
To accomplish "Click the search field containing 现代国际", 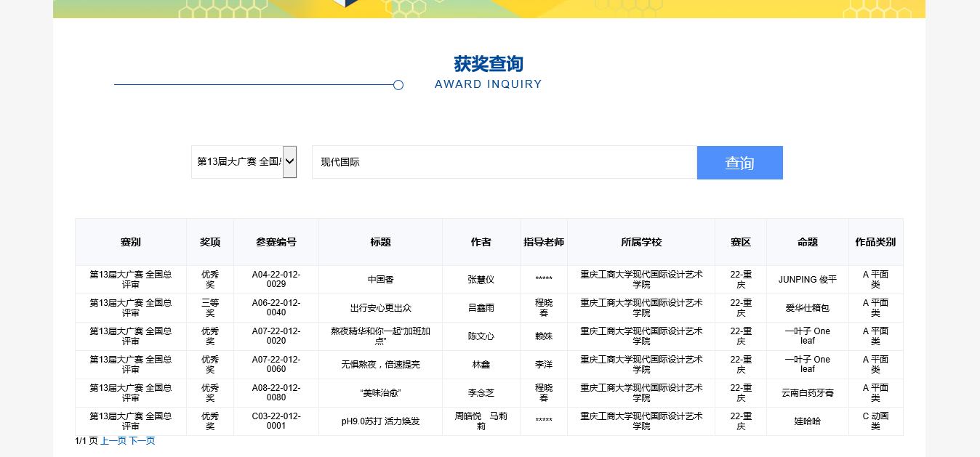I will pyautogui.click(x=504, y=162).
